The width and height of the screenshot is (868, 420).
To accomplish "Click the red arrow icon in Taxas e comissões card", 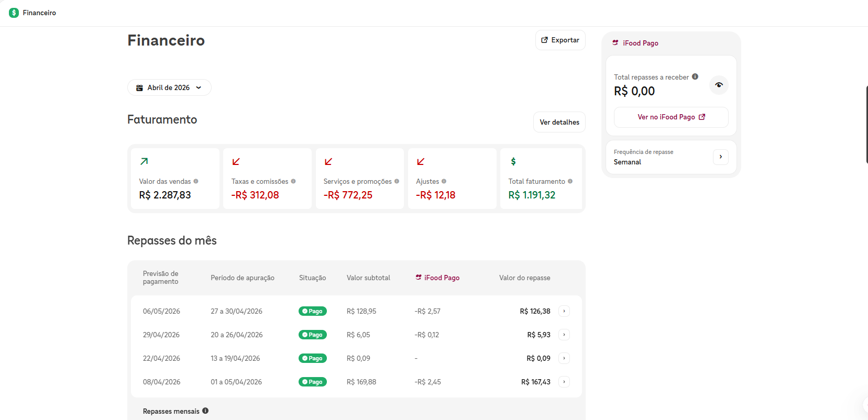I will coord(236,161).
